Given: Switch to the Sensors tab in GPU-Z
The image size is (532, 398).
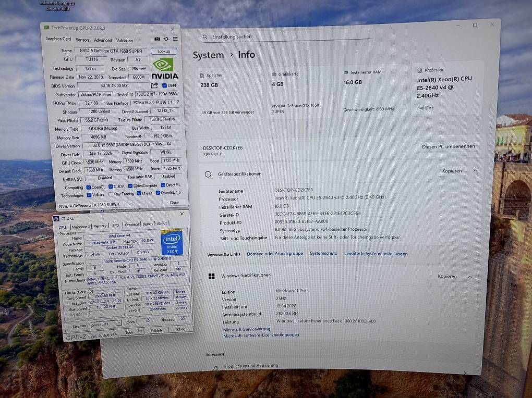Looking at the screenshot, I should tap(82, 40).
